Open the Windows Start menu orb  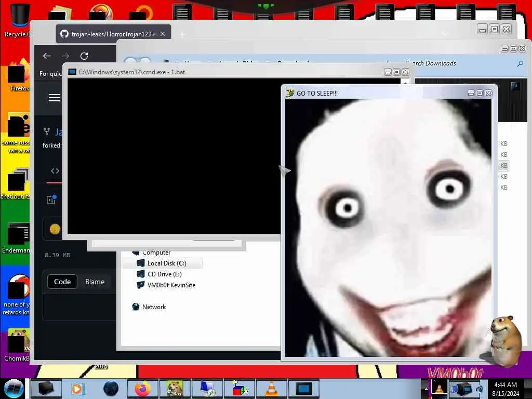(14, 389)
